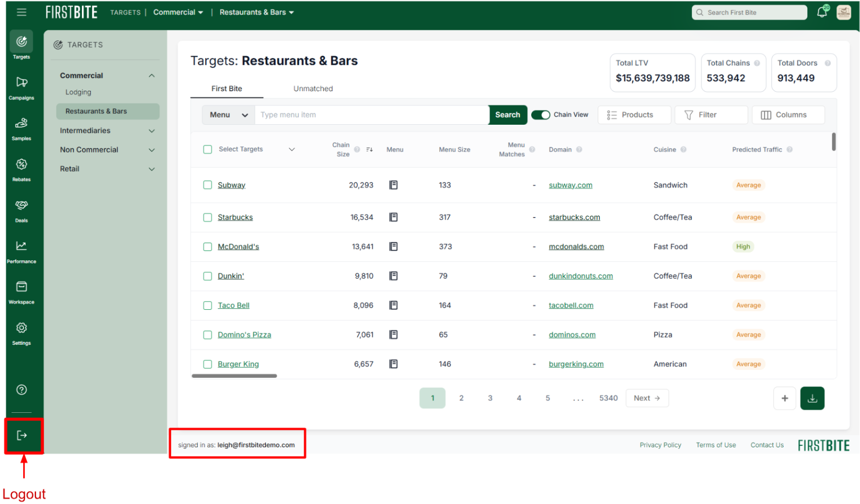Open the Filter button
This screenshot has height=504, width=860.
(711, 115)
